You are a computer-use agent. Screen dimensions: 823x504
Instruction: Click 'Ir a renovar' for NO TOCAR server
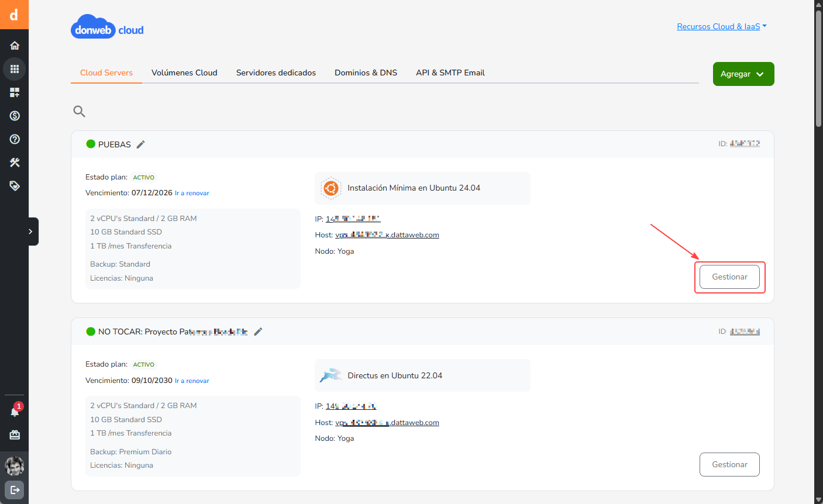pos(192,381)
